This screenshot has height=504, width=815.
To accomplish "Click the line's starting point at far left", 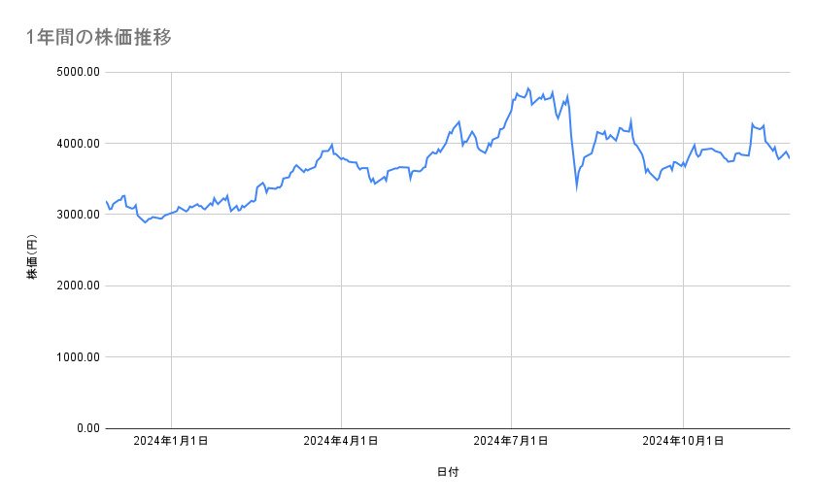I will point(106,201).
